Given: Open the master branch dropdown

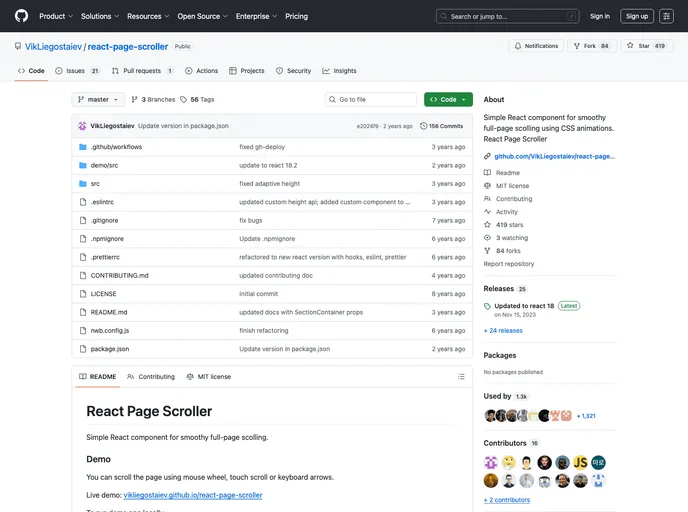Looking at the screenshot, I should tap(98, 100).
